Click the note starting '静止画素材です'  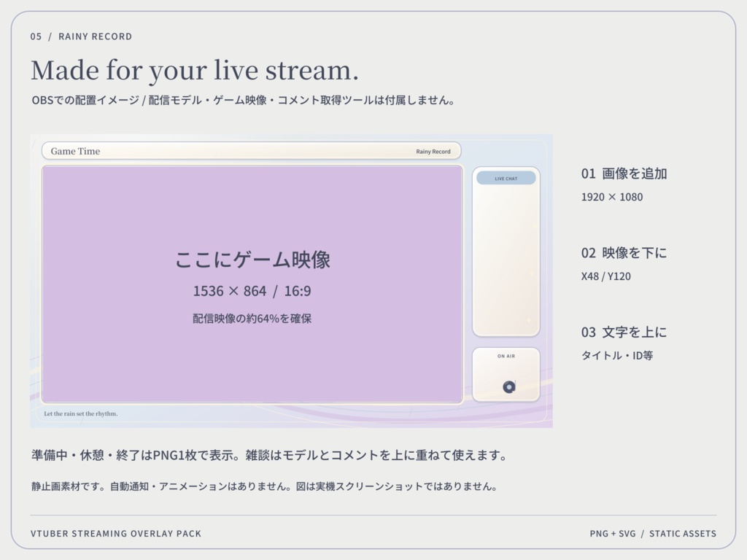(x=264, y=486)
